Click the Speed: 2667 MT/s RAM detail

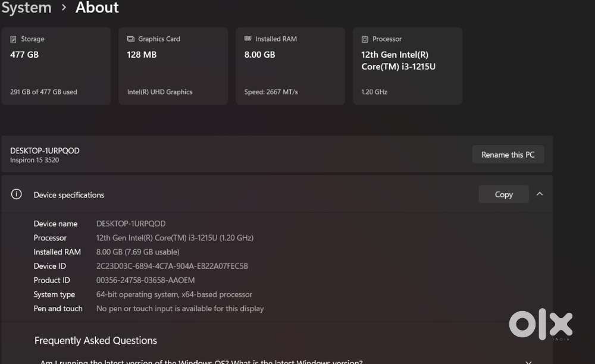pyautogui.click(x=271, y=92)
